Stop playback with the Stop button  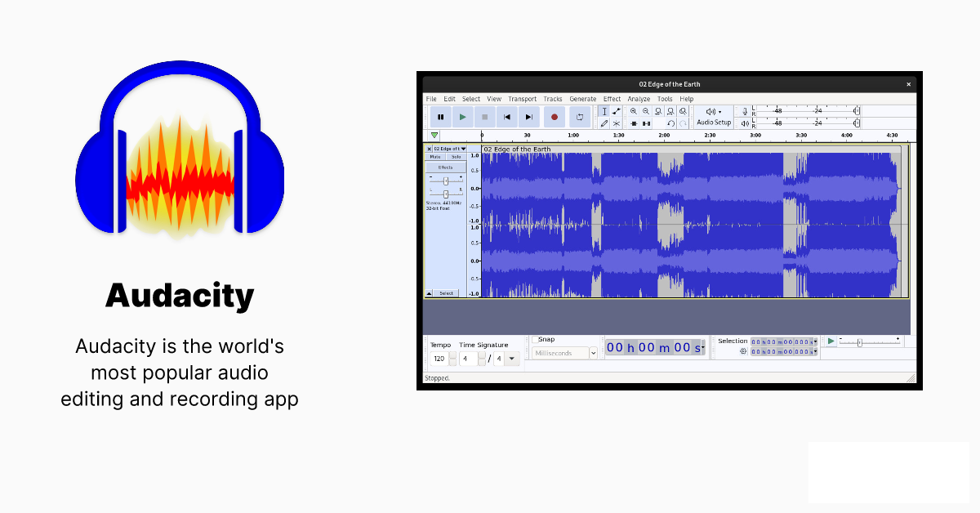click(x=485, y=117)
